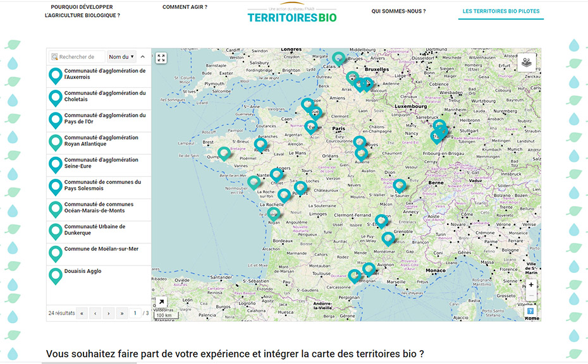Select the map marker at Royan
This screenshot has height=364, width=588.
pyautogui.click(x=274, y=214)
